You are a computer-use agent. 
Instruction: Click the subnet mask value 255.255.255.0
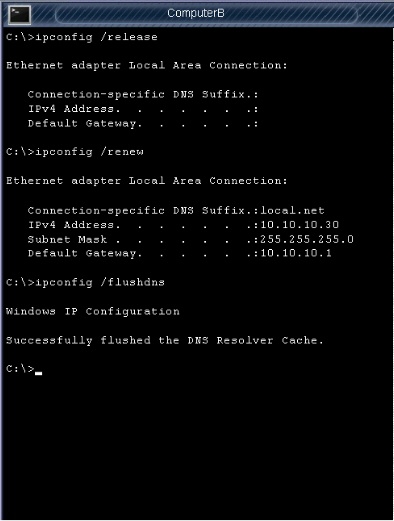tap(307, 239)
